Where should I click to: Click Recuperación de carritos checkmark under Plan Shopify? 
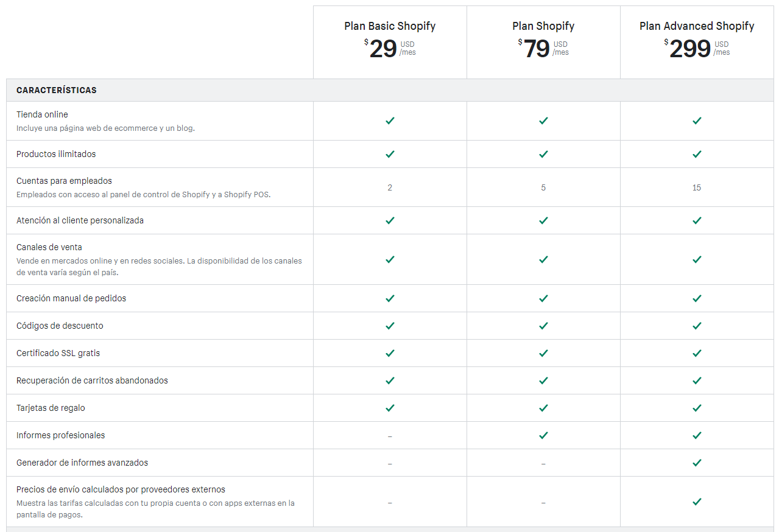[x=543, y=380]
